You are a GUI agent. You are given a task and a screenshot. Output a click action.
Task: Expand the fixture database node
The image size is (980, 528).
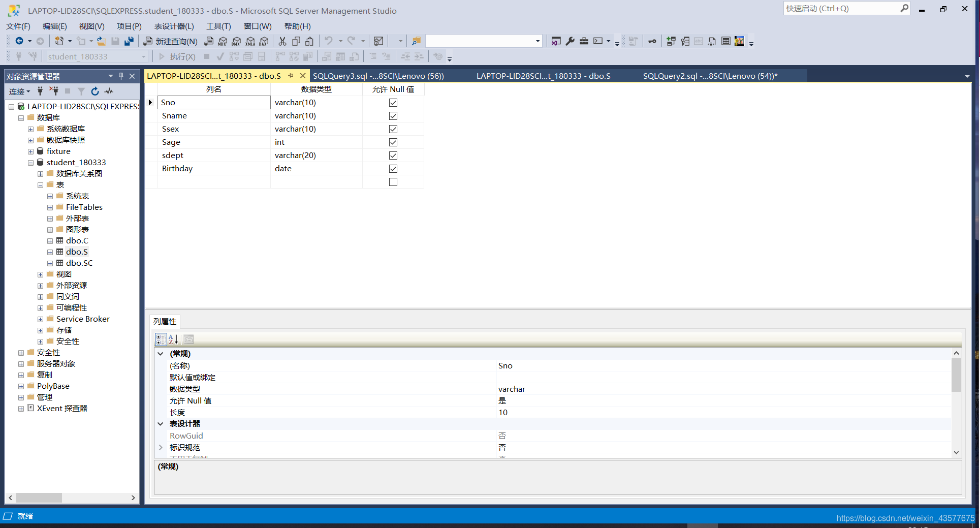pos(30,151)
